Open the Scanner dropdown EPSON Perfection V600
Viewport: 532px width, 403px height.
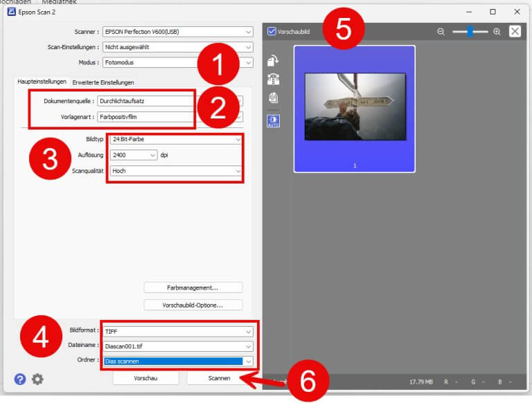[178, 32]
